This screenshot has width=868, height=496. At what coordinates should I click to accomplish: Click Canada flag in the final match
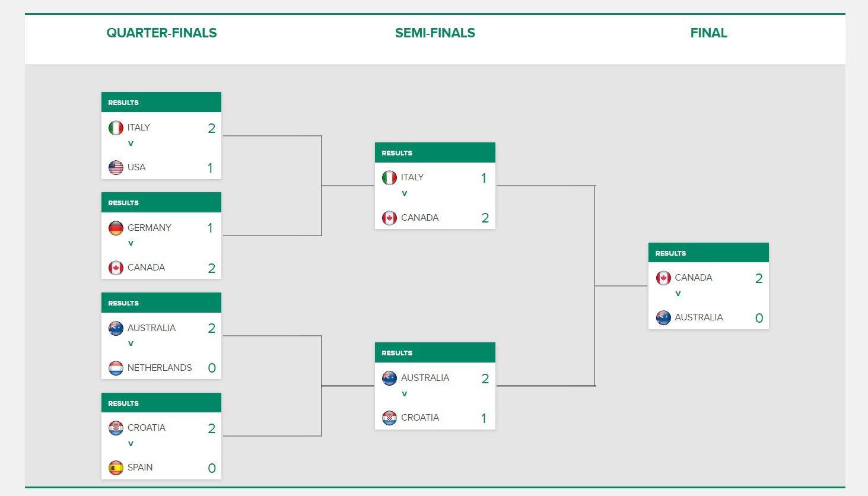[x=663, y=278]
